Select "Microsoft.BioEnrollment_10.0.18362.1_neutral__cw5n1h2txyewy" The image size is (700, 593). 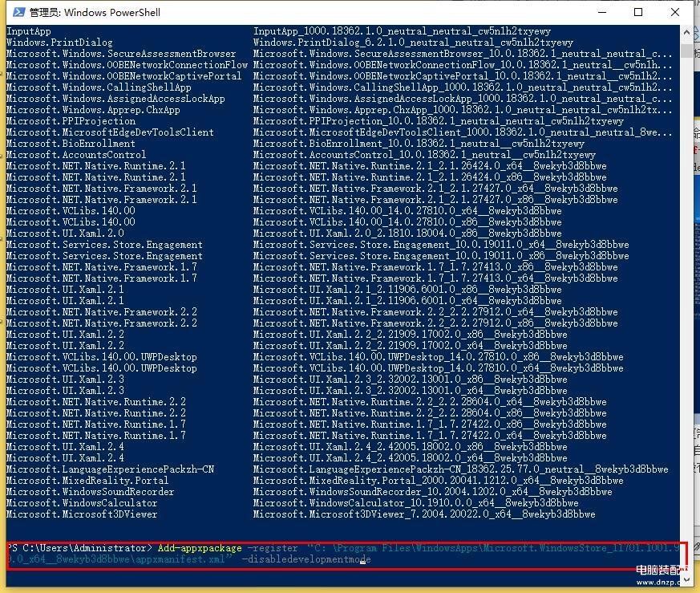[x=419, y=144]
